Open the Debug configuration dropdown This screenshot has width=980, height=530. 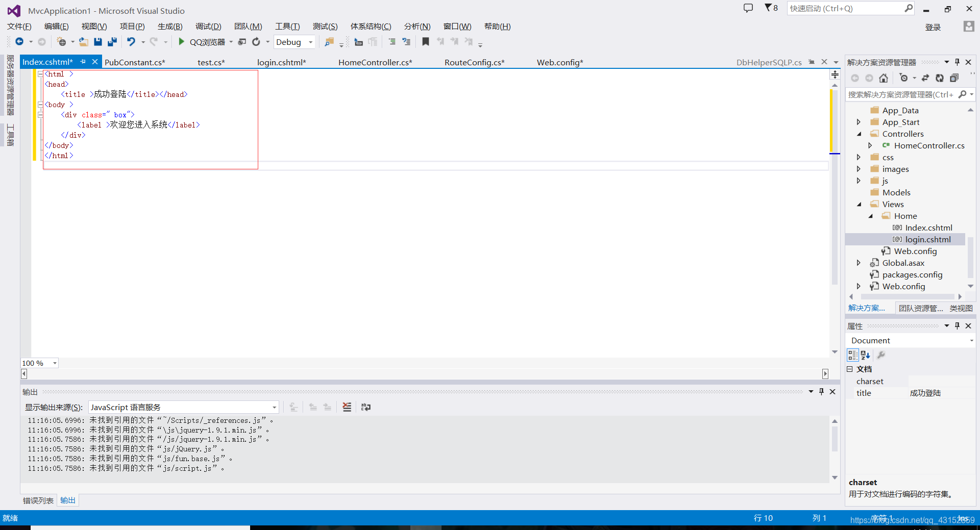coord(311,42)
